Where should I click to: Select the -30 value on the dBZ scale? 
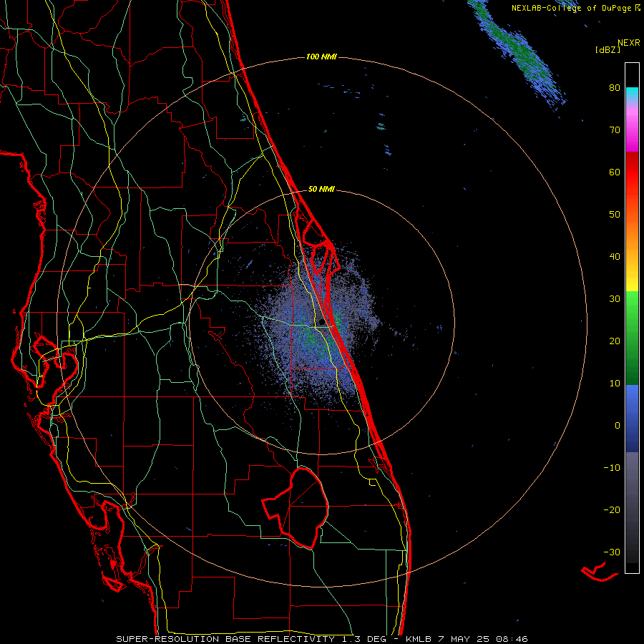[x=612, y=552]
